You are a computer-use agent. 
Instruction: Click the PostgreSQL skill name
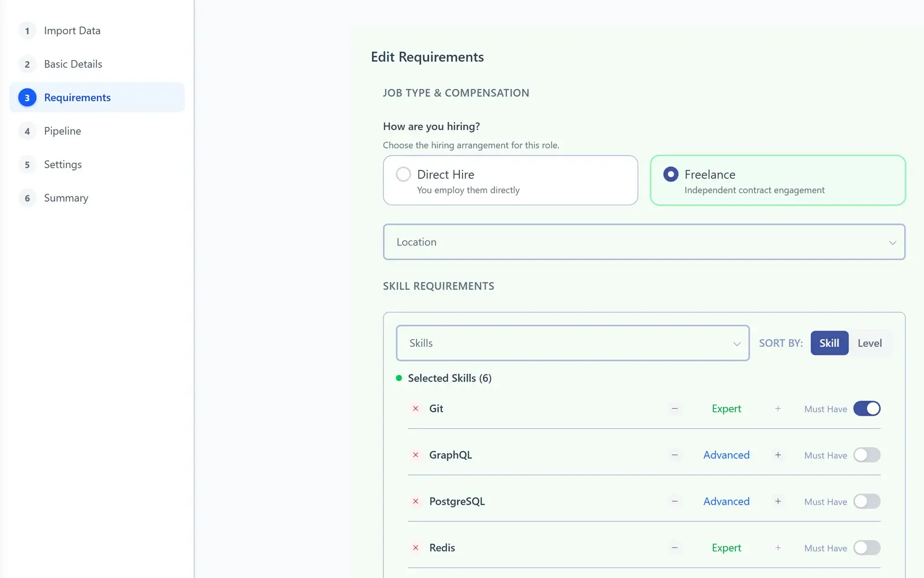click(457, 501)
